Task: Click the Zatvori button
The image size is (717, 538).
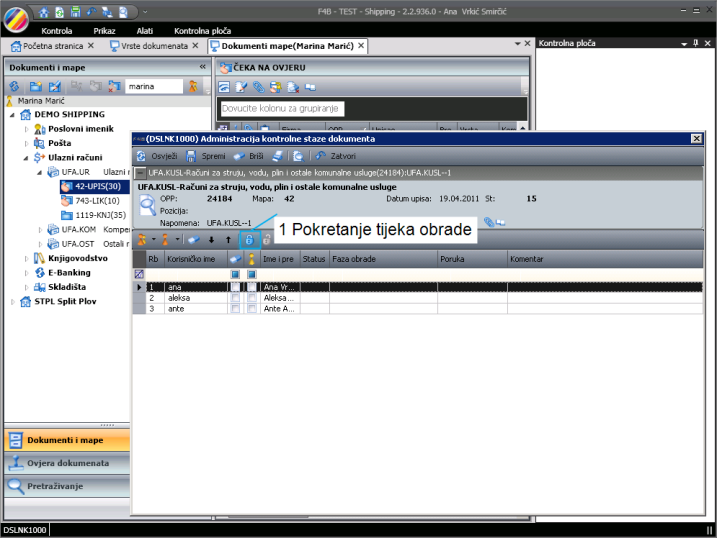Action: point(336,156)
